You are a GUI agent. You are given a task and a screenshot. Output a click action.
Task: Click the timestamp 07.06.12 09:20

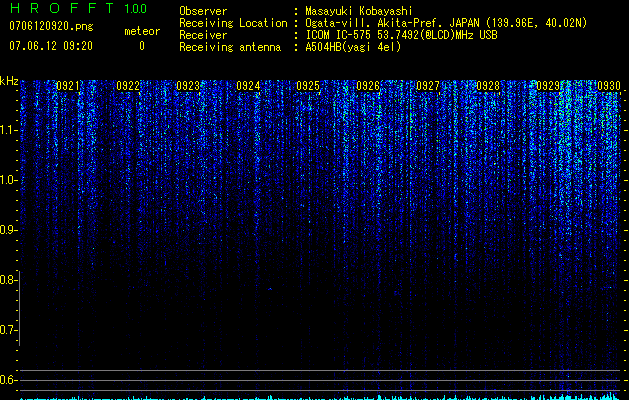pos(51,46)
